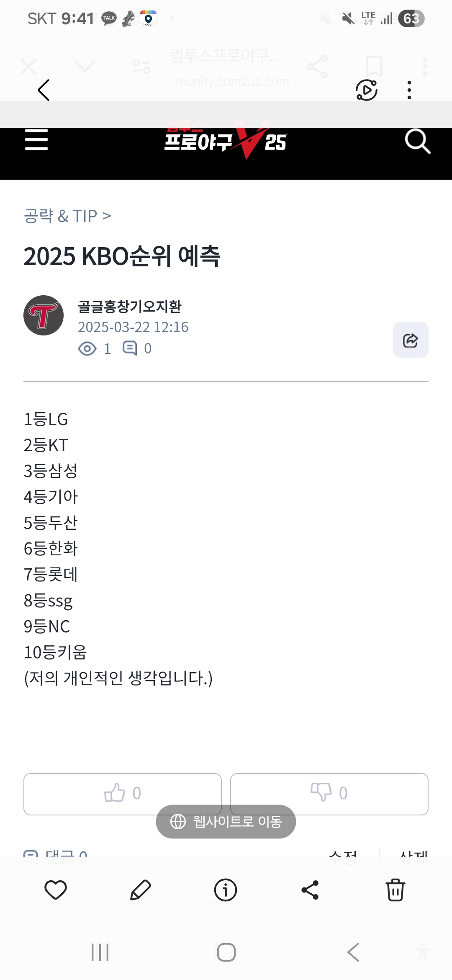This screenshot has width=452, height=980.
Task: Open the info details icon
Action: click(x=226, y=890)
